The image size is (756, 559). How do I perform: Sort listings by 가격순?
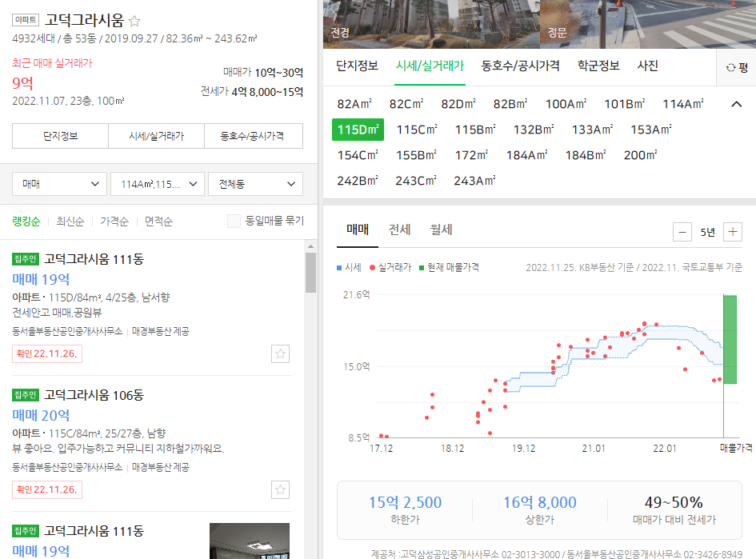(114, 222)
